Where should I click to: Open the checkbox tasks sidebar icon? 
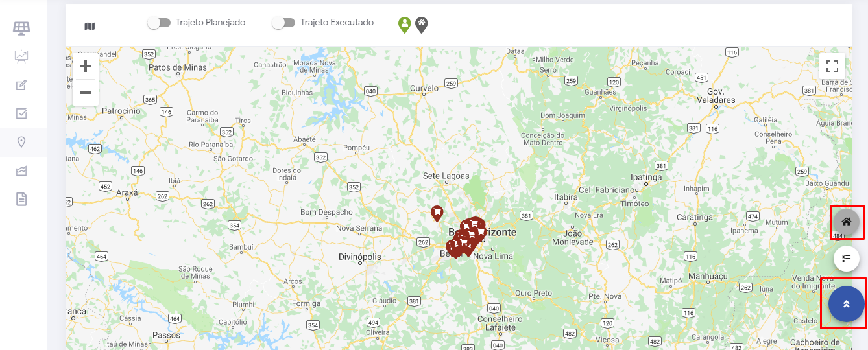tap(21, 113)
